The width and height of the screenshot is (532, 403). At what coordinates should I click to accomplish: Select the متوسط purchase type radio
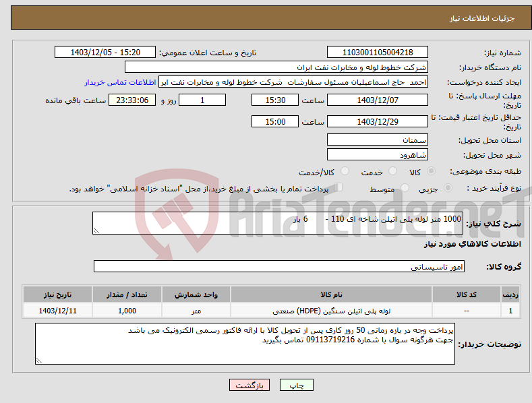click(x=405, y=187)
